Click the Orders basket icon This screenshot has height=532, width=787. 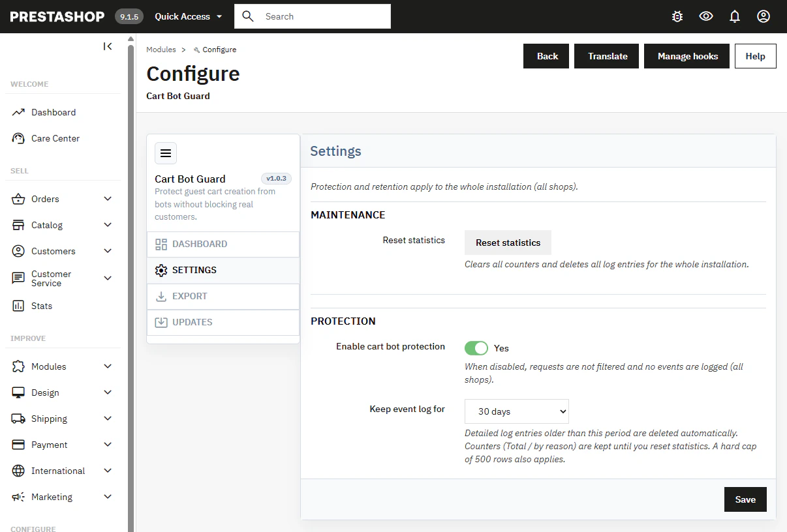[18, 199]
